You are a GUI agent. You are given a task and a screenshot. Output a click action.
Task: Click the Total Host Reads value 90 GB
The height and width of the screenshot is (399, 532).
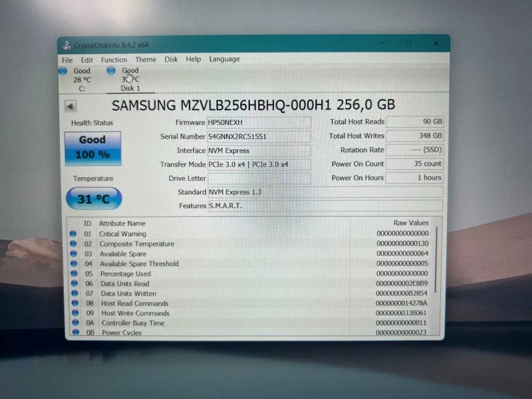click(414, 122)
